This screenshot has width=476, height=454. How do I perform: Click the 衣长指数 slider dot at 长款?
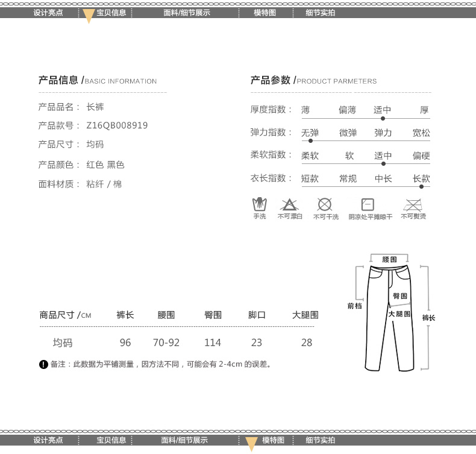421,186
